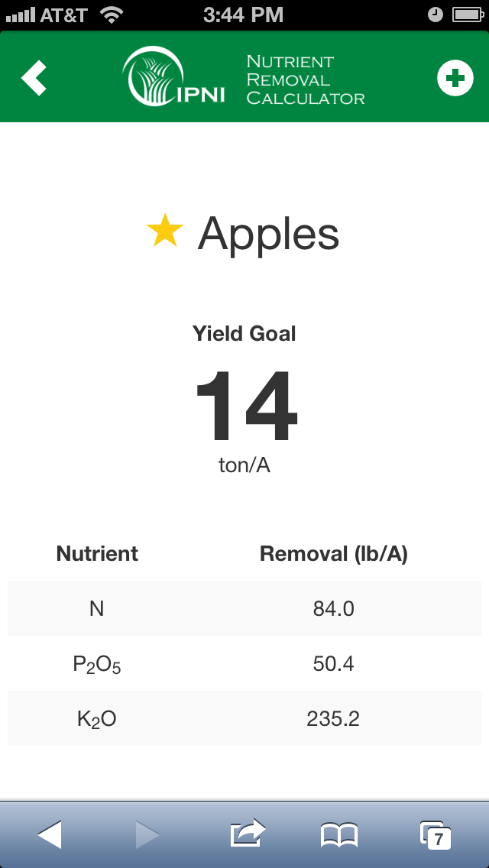Tap the Yield Goal value 14
The height and width of the screenshot is (868, 489).
247,406
